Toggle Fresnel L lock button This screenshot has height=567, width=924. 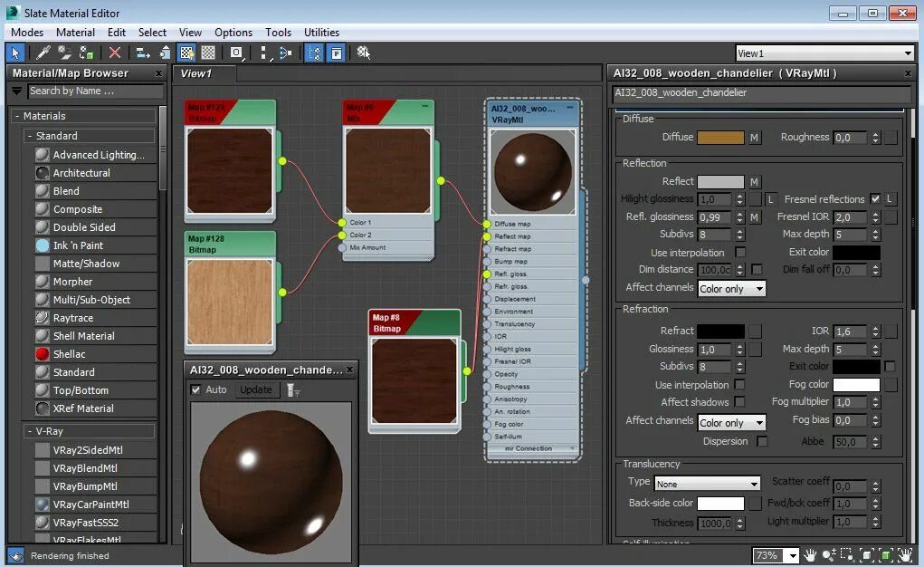[x=890, y=199]
